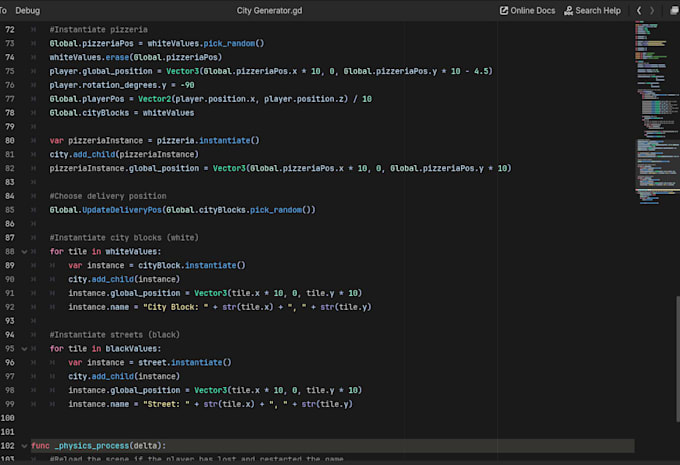Click the code minimap overview
The width and height of the screenshot is (680, 465).
(x=656, y=113)
